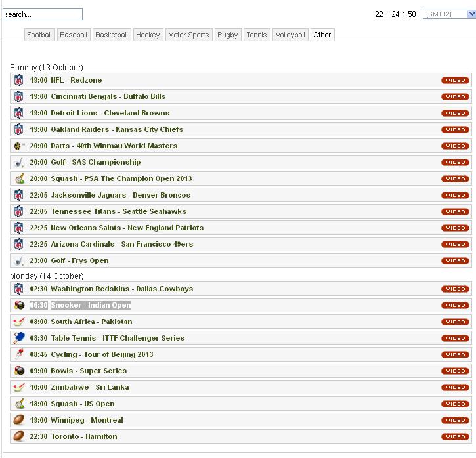Open the Motor Sports tab

click(x=188, y=35)
